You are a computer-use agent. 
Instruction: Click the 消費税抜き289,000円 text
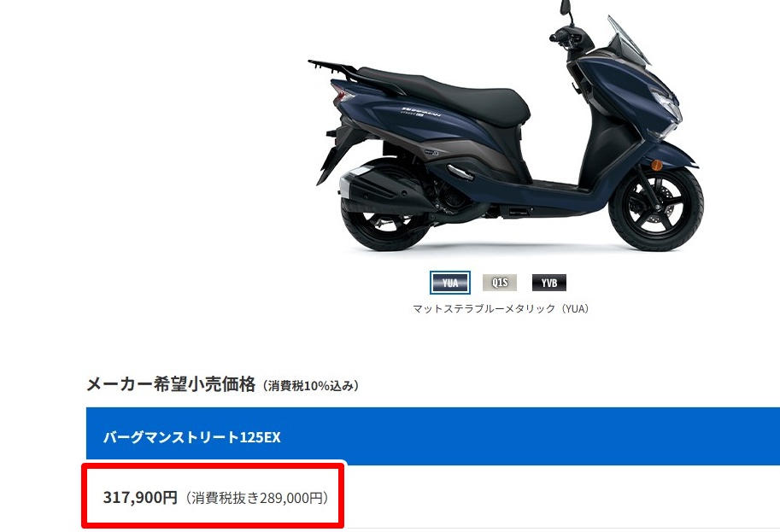[257, 498]
